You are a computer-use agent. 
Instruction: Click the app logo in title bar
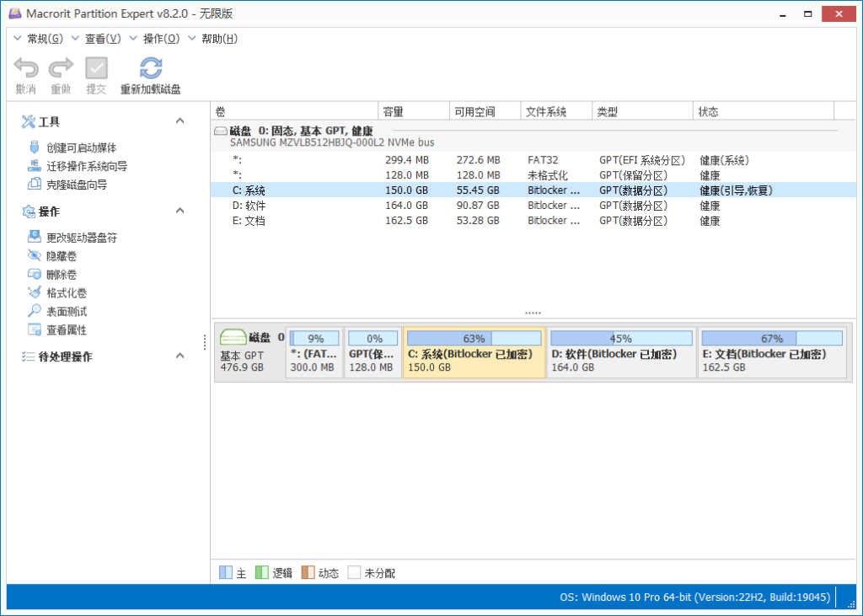coord(15,13)
